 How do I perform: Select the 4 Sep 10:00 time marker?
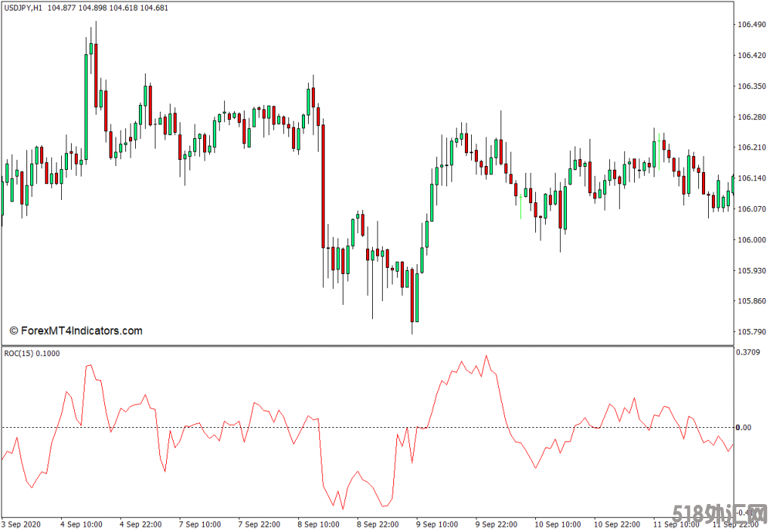click(x=82, y=524)
